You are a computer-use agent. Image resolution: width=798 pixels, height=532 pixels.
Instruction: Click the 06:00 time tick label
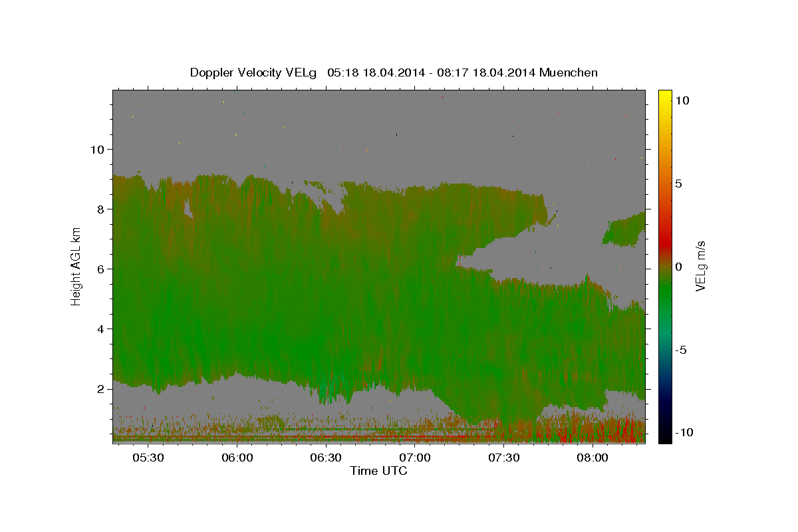237,458
